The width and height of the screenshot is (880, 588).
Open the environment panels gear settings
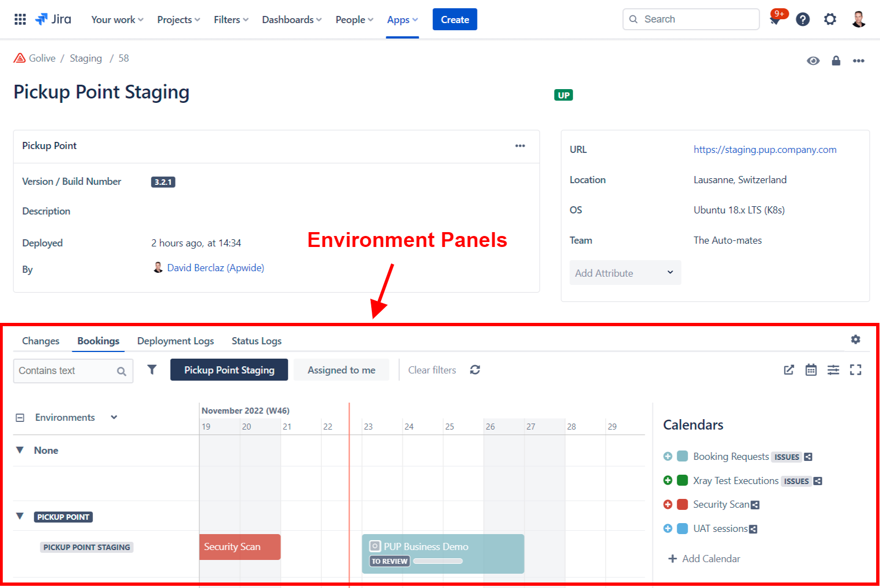pyautogui.click(x=855, y=339)
